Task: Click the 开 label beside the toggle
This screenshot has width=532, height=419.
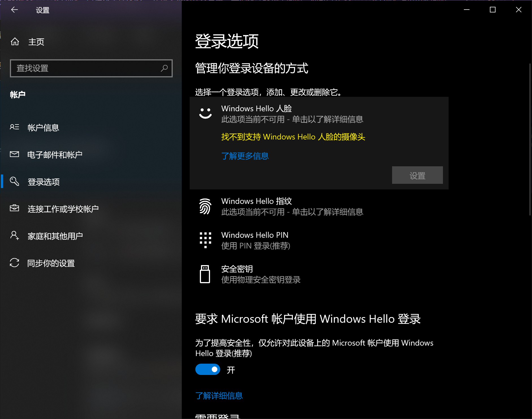Action: [x=231, y=370]
